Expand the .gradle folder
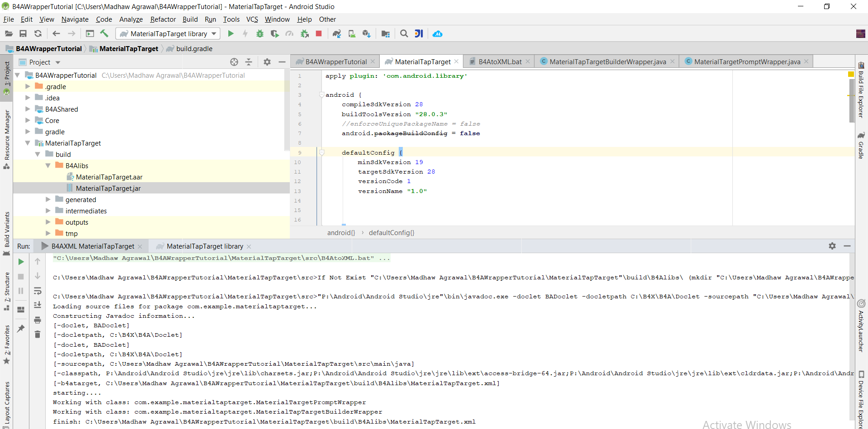The image size is (868, 429). click(28, 86)
